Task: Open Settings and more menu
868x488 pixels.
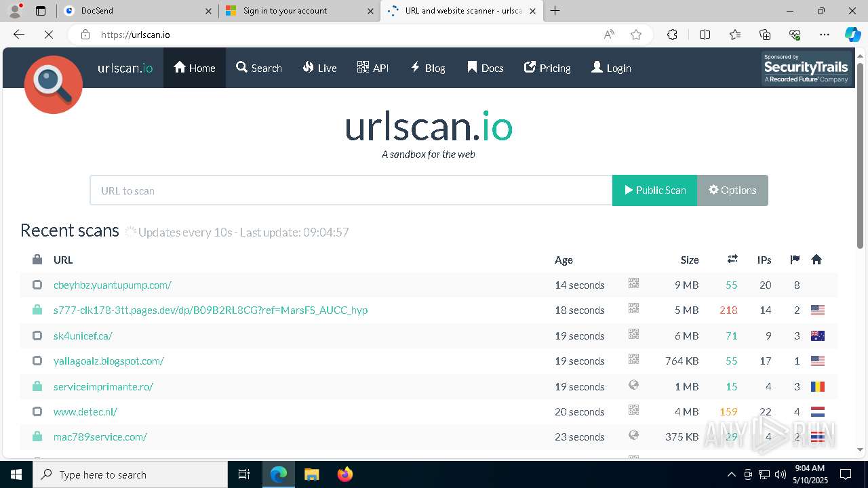Action: [x=824, y=35]
